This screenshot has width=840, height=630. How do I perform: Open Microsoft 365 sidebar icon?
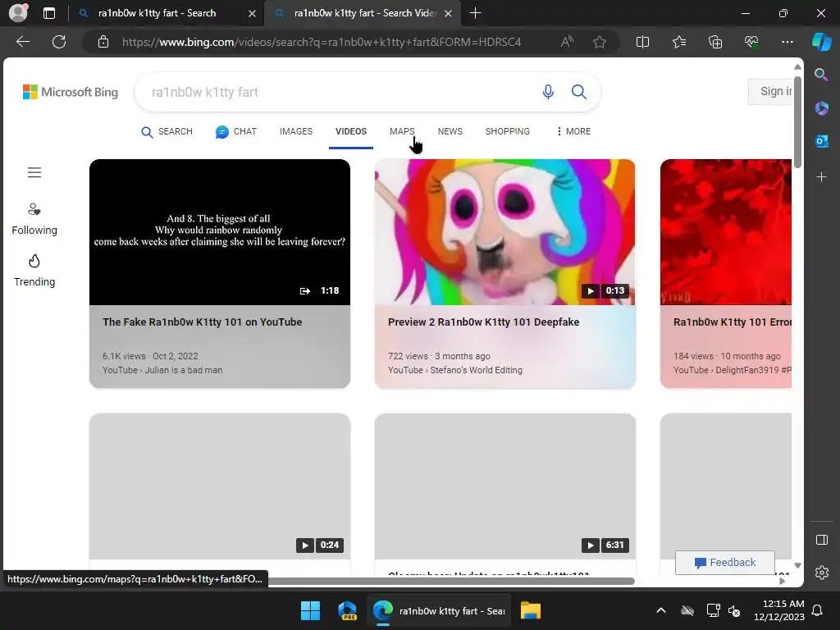[821, 108]
